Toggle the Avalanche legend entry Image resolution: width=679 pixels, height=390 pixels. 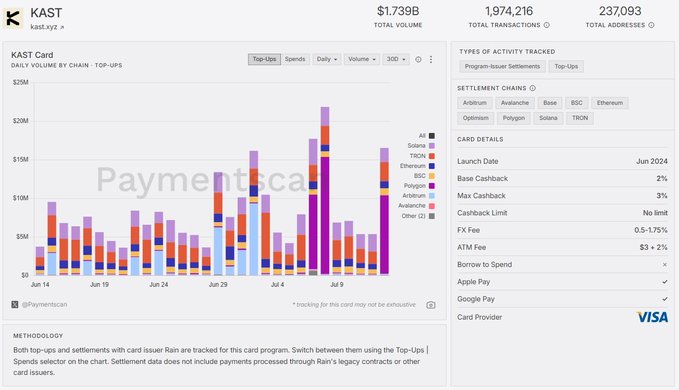pyautogui.click(x=416, y=206)
